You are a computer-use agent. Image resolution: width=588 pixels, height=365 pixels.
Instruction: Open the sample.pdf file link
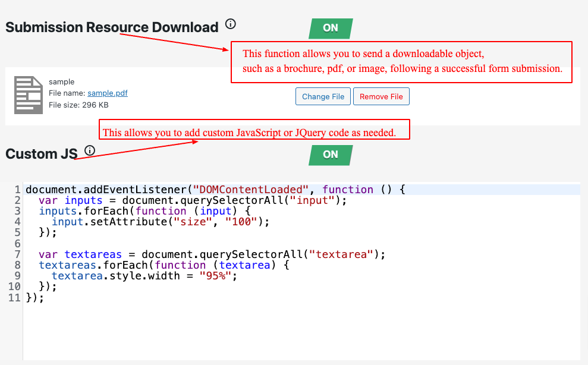coord(108,93)
